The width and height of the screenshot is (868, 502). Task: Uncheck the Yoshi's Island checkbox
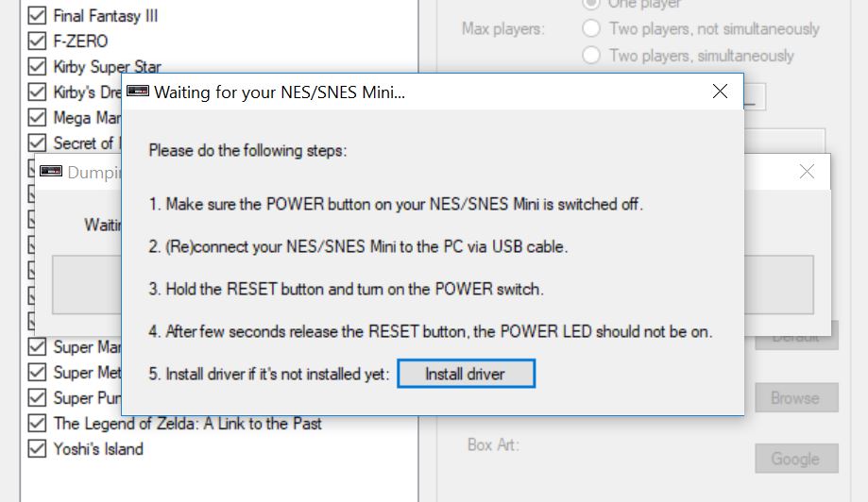coord(37,448)
